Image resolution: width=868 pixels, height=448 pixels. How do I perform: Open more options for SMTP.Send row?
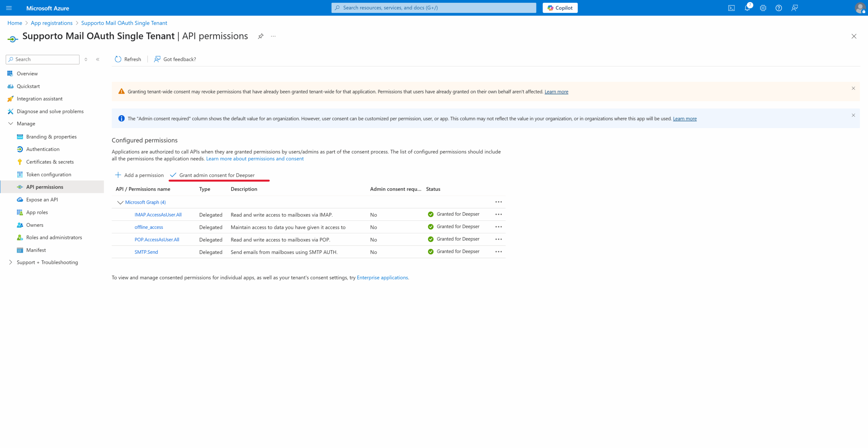pyautogui.click(x=498, y=252)
